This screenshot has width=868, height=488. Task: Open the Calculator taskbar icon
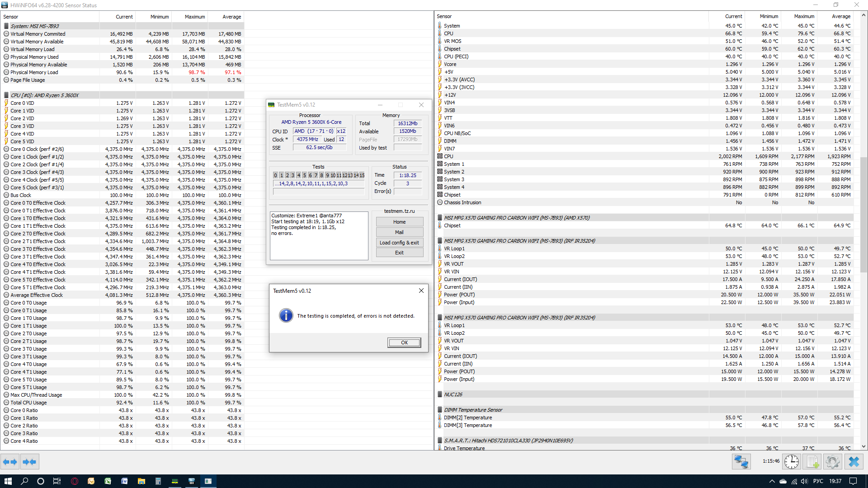coord(158,481)
